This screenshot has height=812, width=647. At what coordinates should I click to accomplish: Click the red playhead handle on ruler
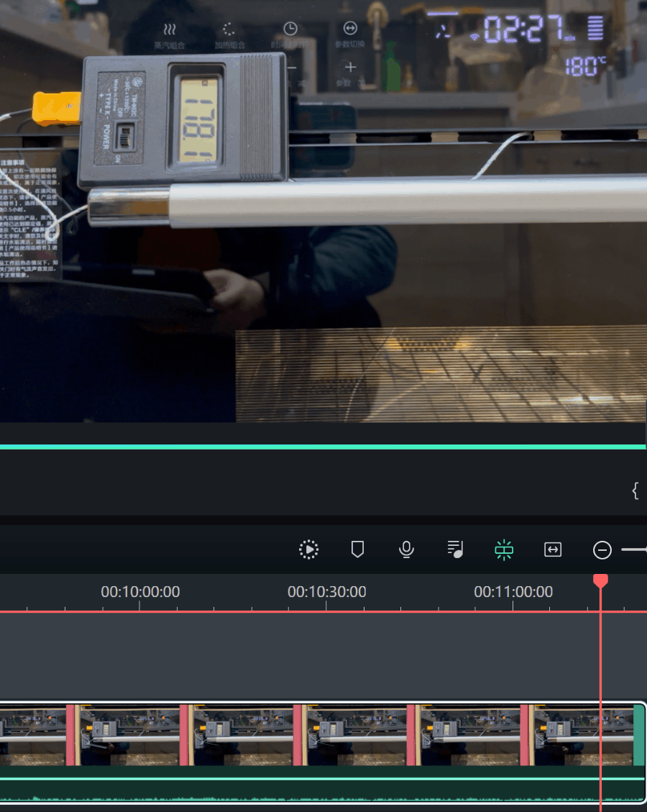(600, 580)
